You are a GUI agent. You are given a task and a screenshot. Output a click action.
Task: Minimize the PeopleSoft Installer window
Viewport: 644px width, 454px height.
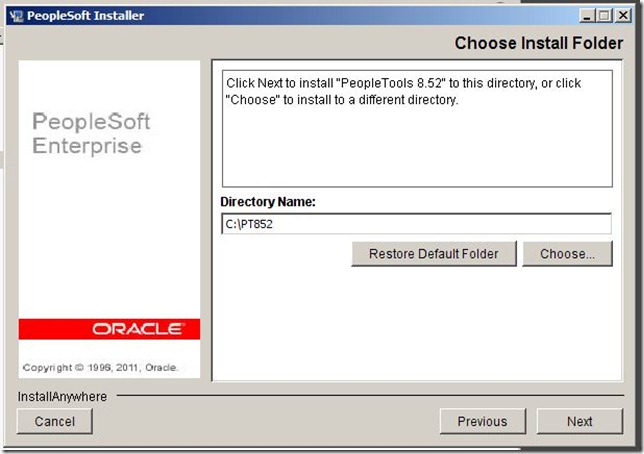click(x=586, y=16)
